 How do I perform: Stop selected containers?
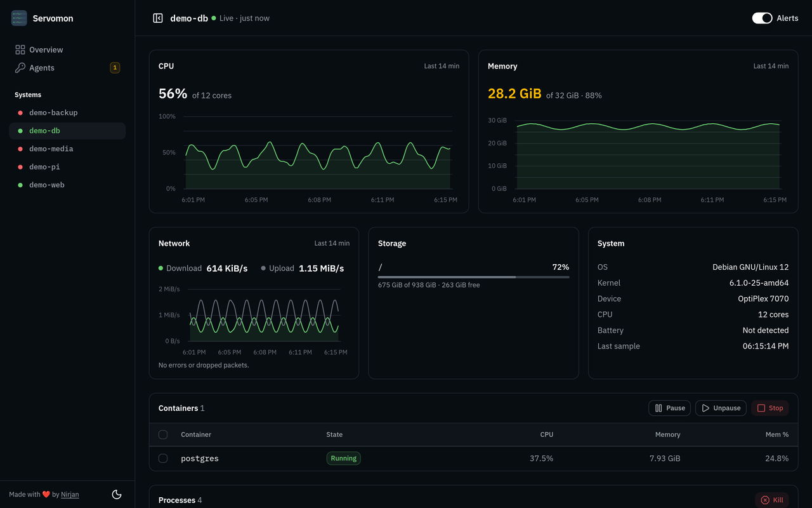click(x=770, y=408)
